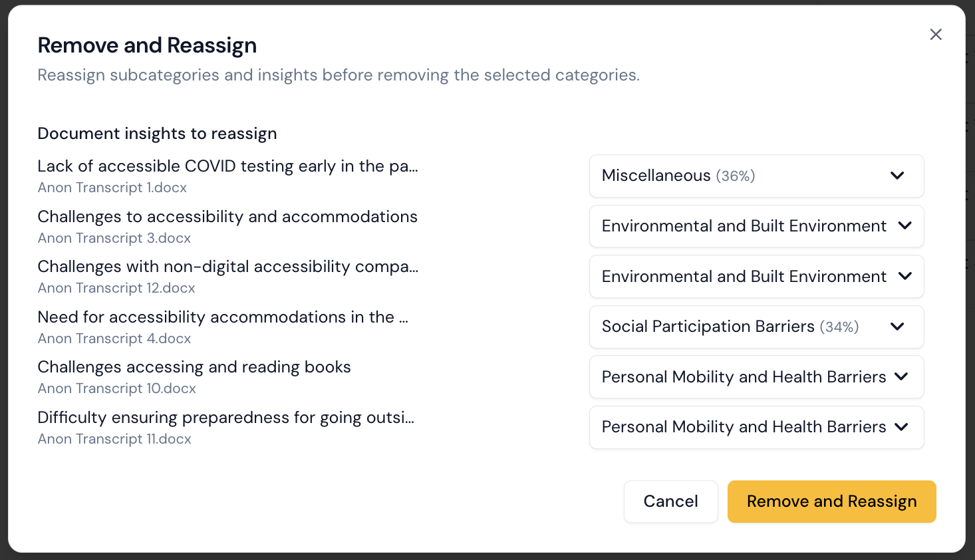Select Anon Transcript 3.docx
Viewport: 975px width, 560px height.
[114, 237]
